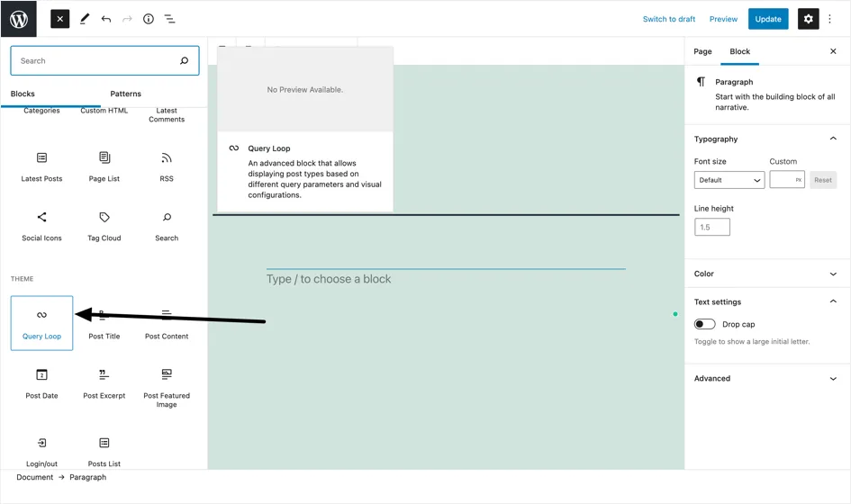Expand the Advanced section

click(x=766, y=378)
